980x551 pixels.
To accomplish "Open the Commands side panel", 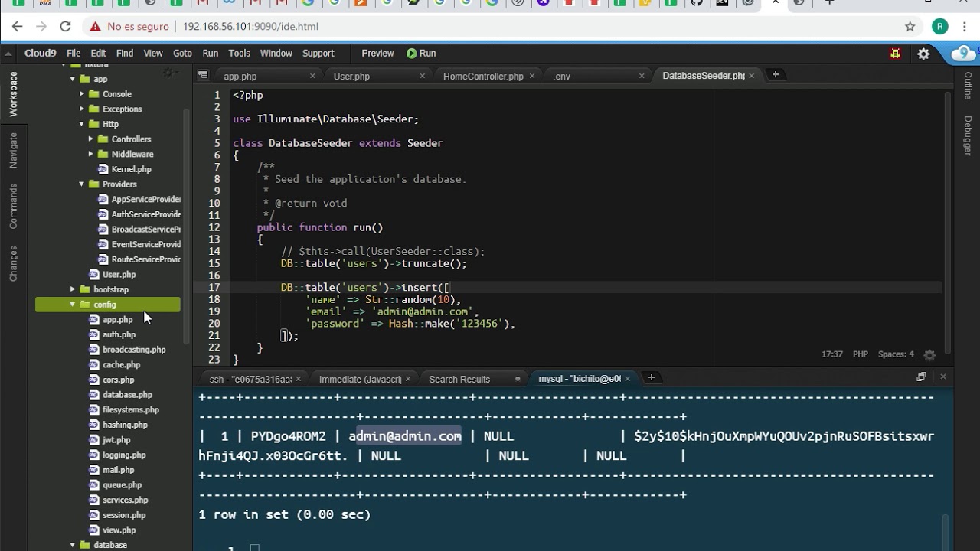I will pos(13,206).
